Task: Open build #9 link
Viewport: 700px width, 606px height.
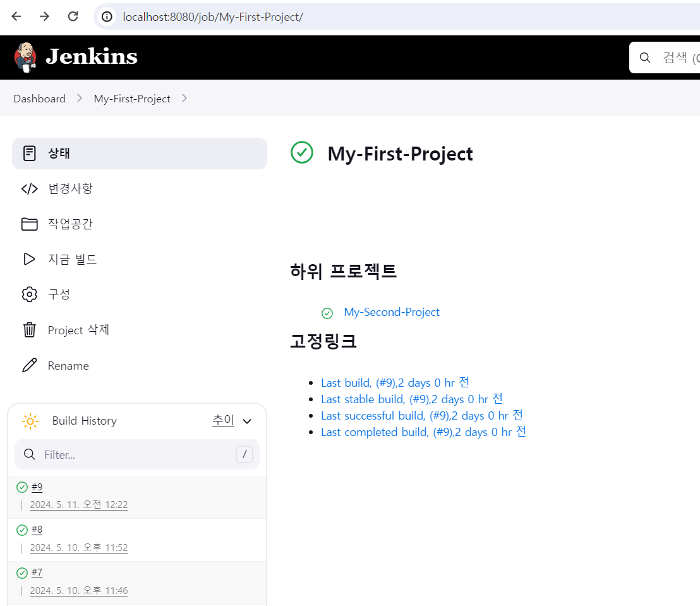Action: [37, 487]
